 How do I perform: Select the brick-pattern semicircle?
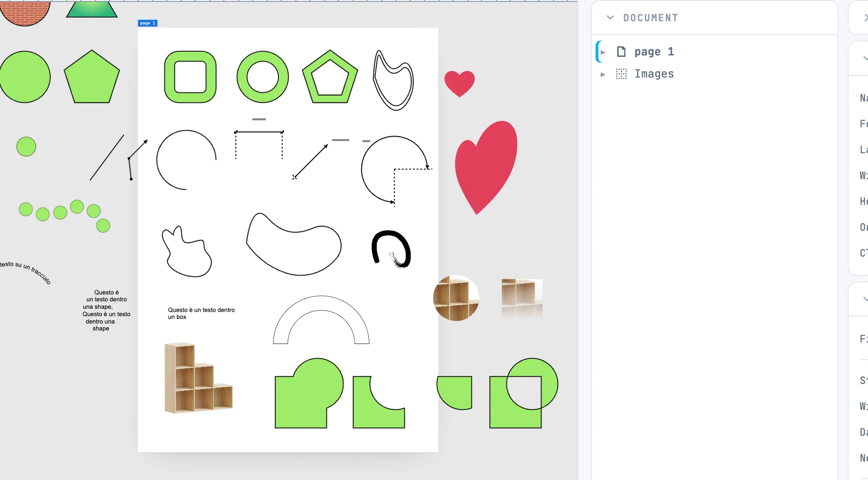click(x=25, y=13)
